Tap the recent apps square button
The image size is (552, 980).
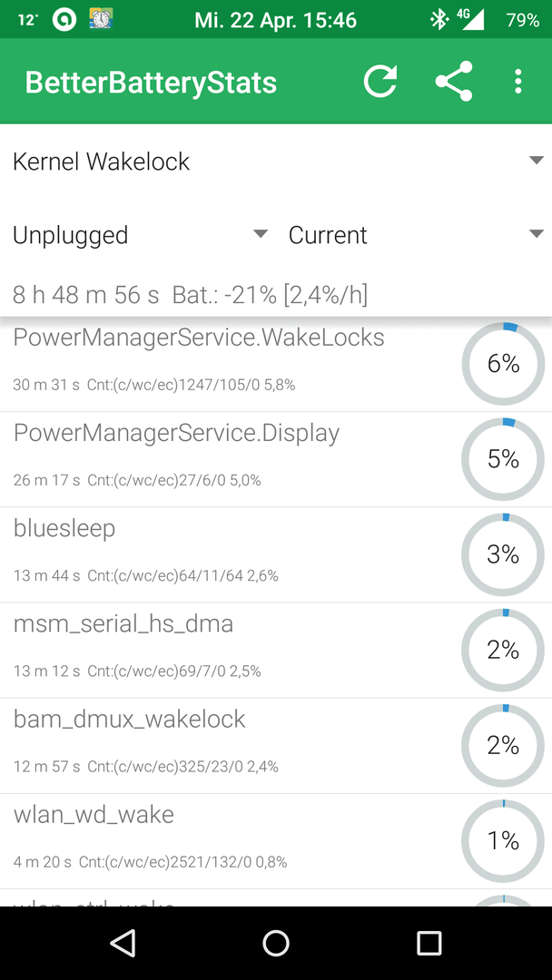tap(429, 943)
